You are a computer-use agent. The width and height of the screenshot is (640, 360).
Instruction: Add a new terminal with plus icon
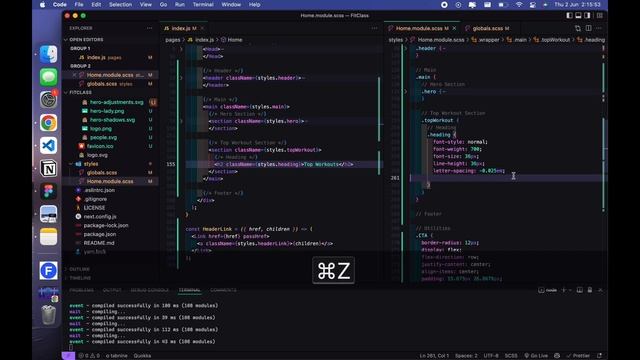point(564,290)
